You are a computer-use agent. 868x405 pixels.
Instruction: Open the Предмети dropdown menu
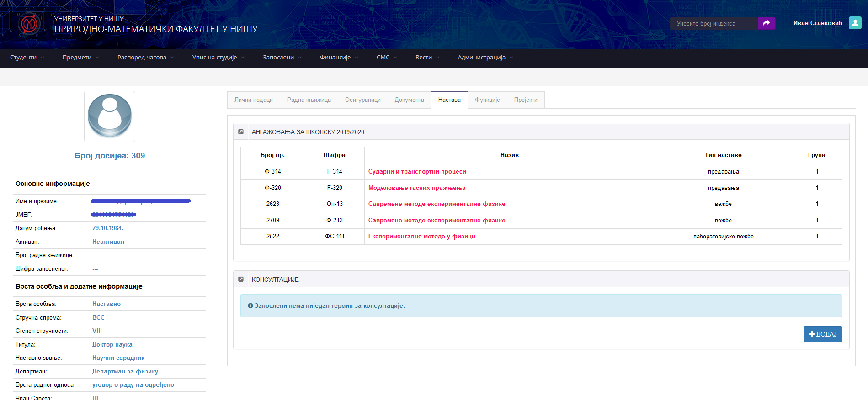(80, 58)
